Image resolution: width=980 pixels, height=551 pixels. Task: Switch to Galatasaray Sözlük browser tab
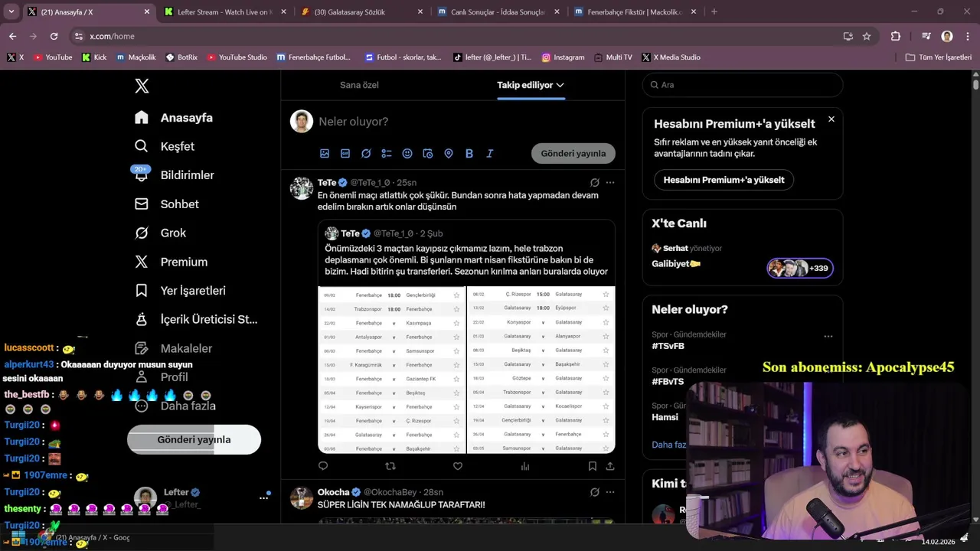361,11
